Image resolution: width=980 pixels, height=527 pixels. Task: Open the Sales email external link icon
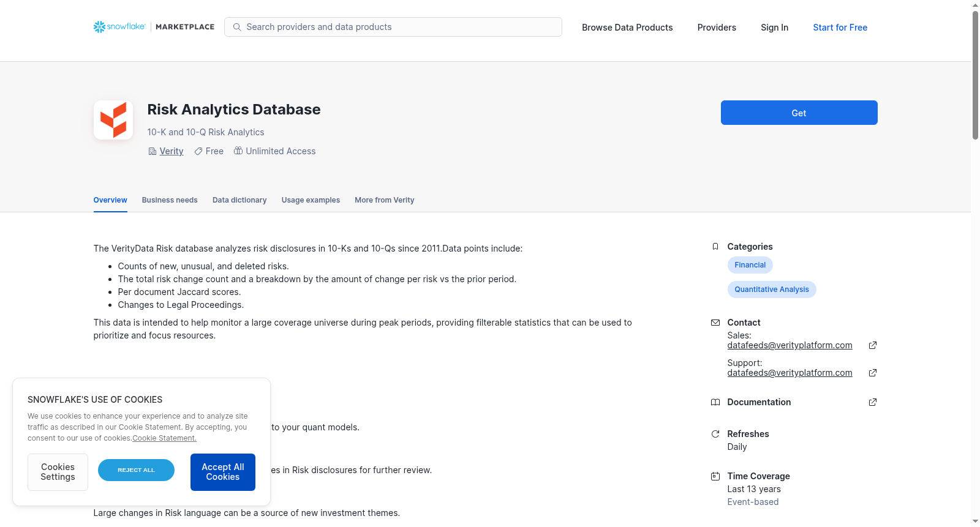coord(873,345)
